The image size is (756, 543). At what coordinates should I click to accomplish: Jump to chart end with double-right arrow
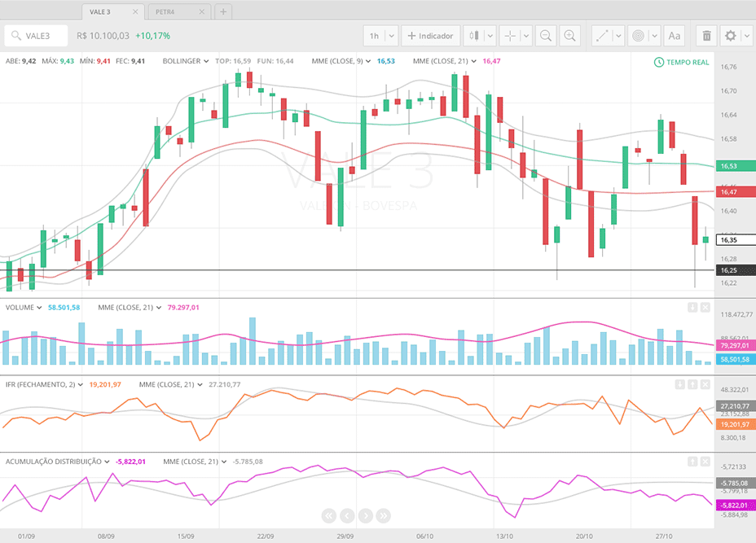(x=384, y=516)
